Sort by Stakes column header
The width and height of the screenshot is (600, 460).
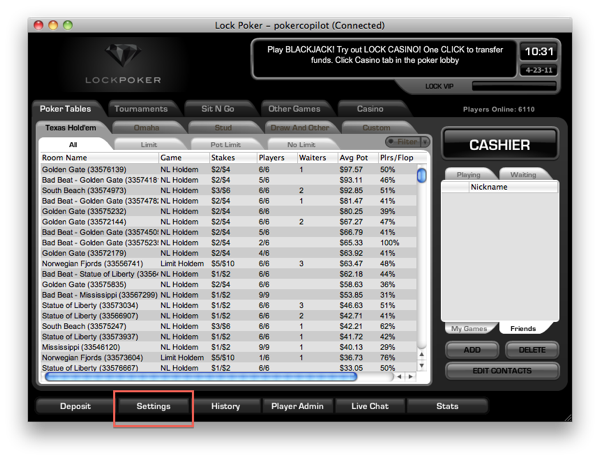(233, 158)
